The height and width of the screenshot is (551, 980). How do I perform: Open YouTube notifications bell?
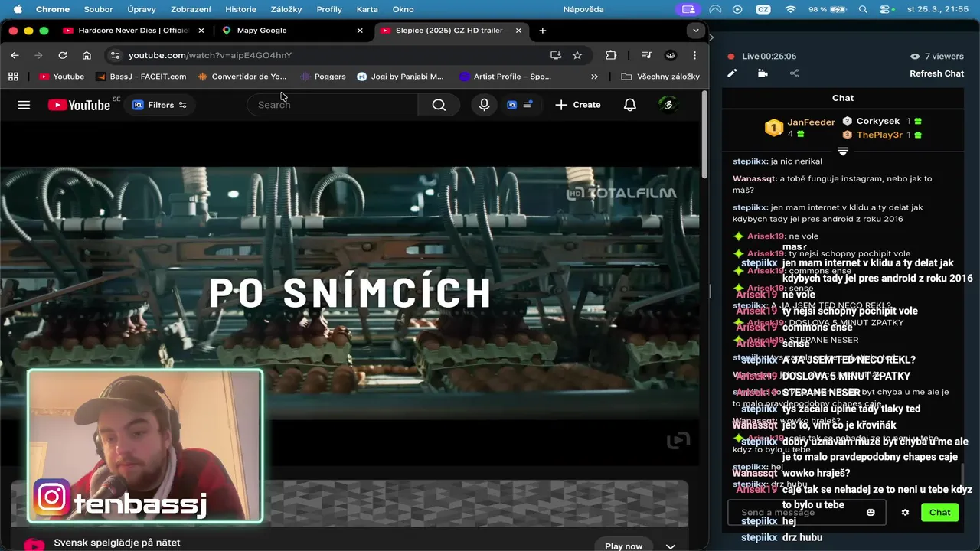click(629, 105)
